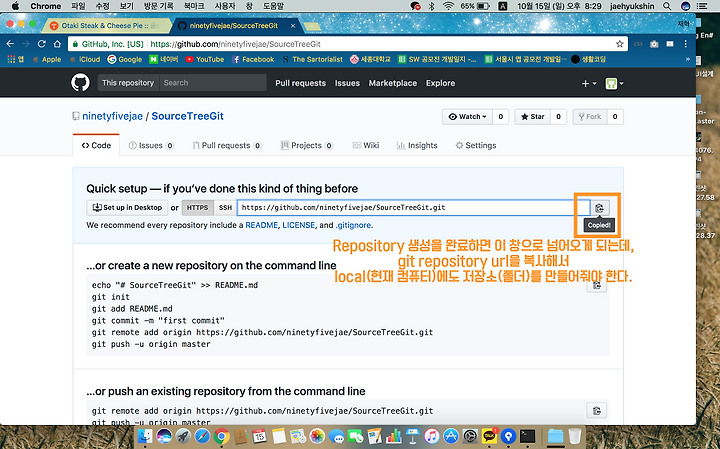Image resolution: width=720 pixels, height=449 pixels.
Task: Copy the push existing repository commands
Action: [597, 410]
